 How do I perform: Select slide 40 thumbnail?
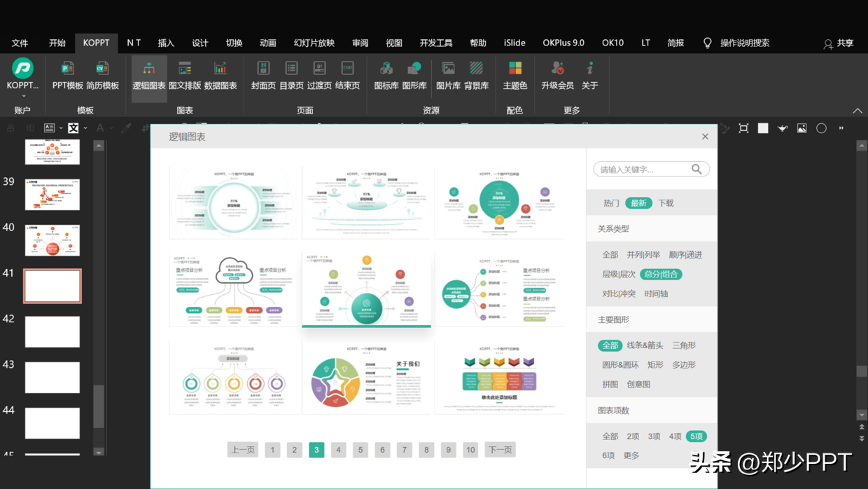coord(52,240)
